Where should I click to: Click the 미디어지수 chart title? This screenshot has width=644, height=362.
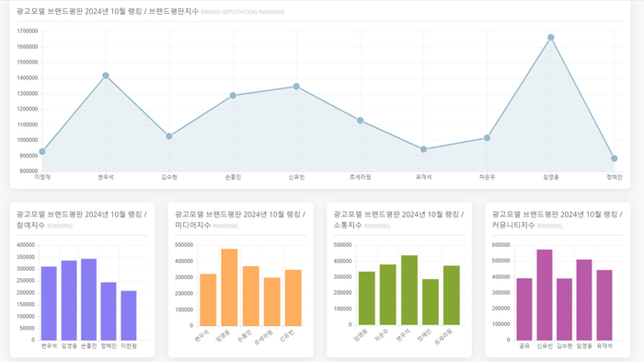tap(240, 219)
